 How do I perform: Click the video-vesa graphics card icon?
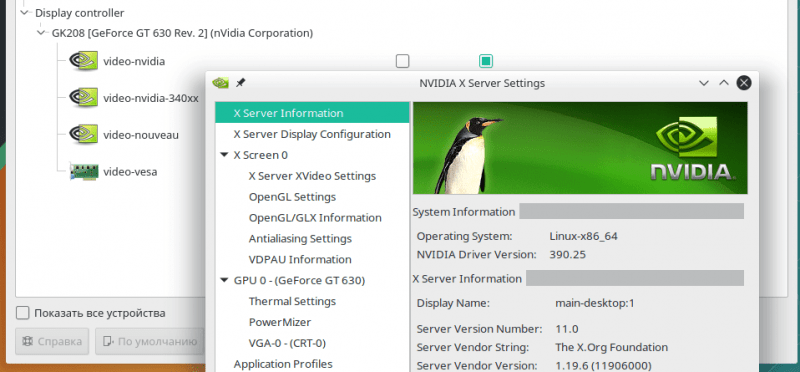[84, 172]
